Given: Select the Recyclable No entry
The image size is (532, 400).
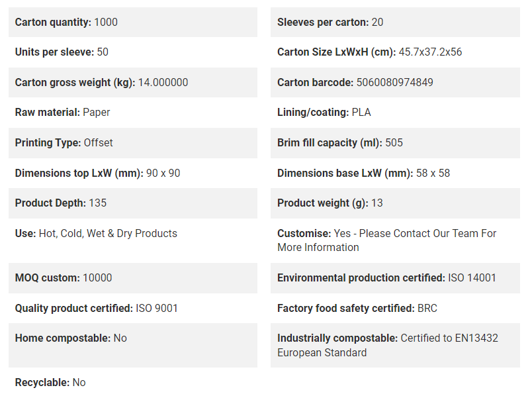Looking at the screenshot, I should click(x=50, y=383).
